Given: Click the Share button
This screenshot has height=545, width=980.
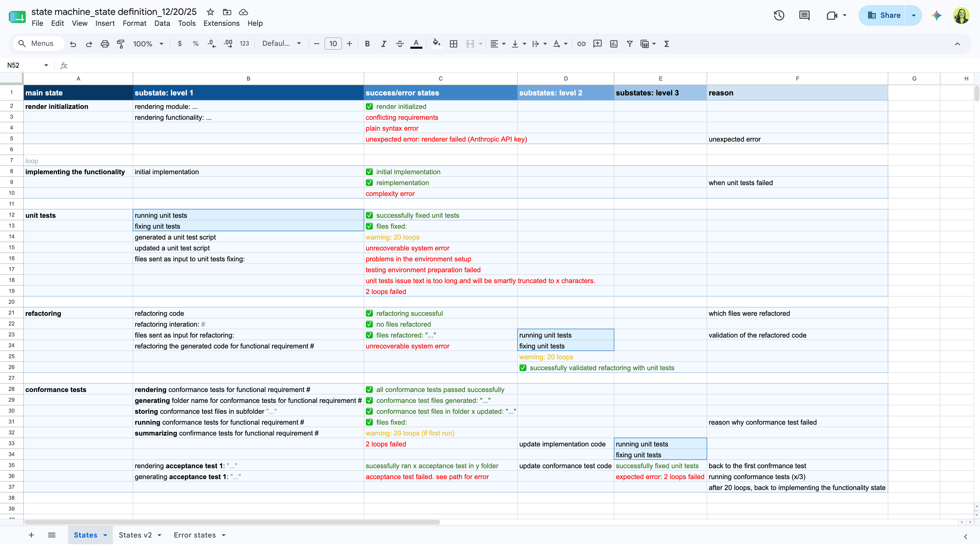Looking at the screenshot, I should pos(882,15).
